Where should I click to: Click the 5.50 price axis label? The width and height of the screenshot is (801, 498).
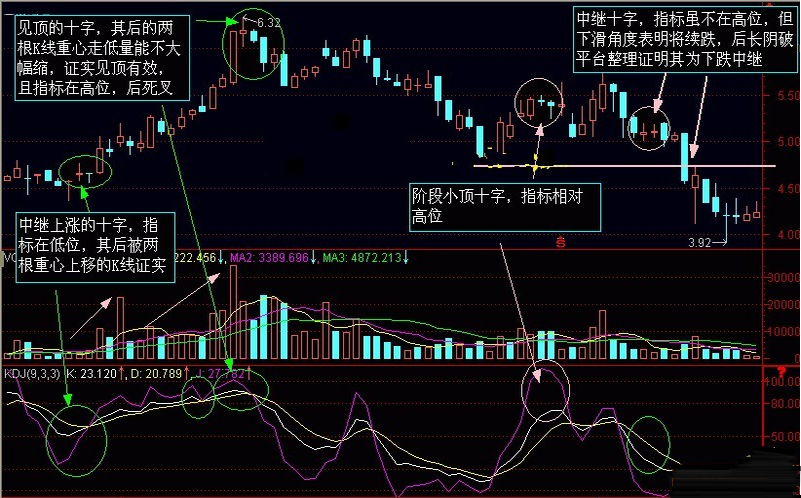pyautogui.click(x=788, y=96)
